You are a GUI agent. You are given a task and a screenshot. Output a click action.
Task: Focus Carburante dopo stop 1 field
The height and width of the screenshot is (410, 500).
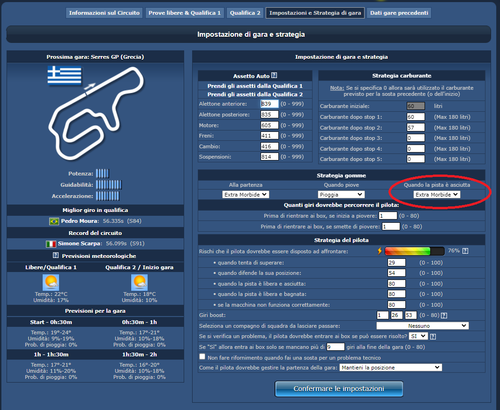point(416,117)
